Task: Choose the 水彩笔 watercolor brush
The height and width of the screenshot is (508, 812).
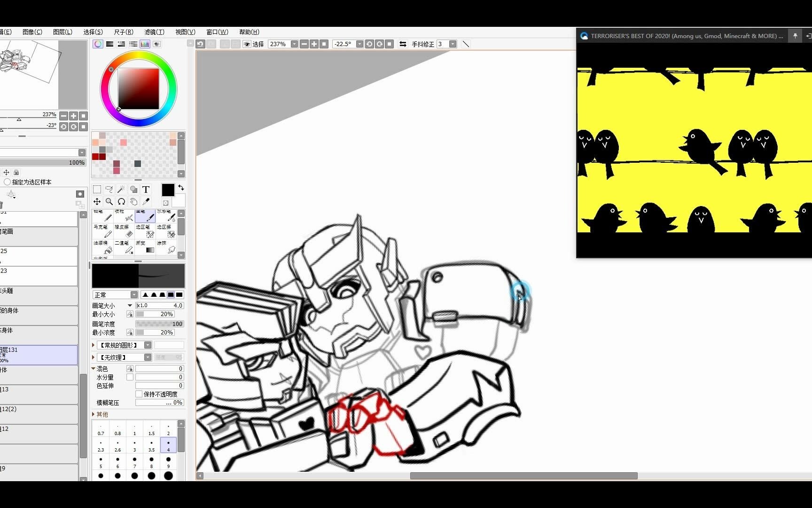Action: click(166, 215)
